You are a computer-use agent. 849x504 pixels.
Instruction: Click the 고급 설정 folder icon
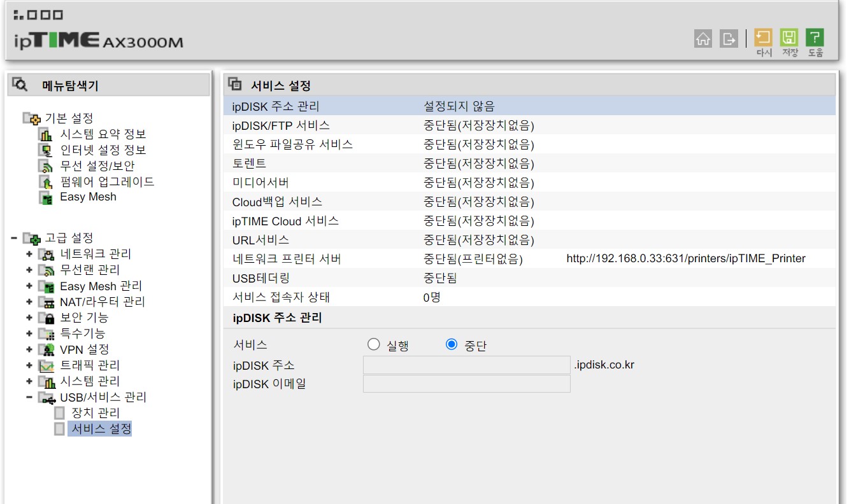coord(32,239)
